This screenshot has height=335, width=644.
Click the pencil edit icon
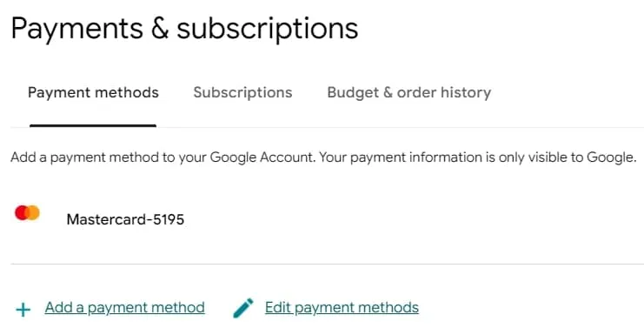coord(243,308)
